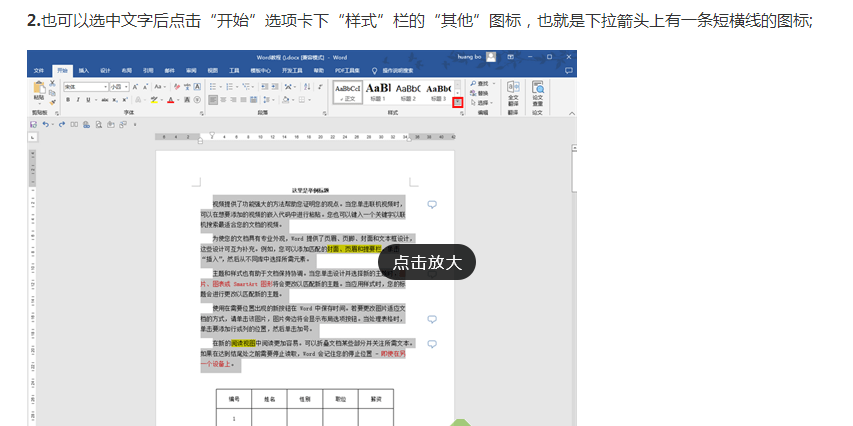Screen dimensions: 853x426
Task: Toggle Bold formatting
Action: 68,100
